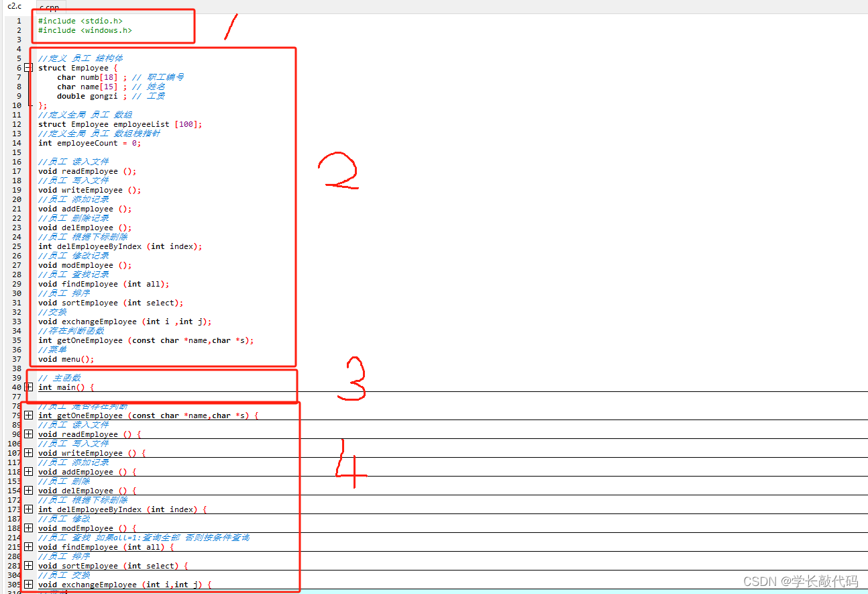Click the 'void menu();' line

(x=66, y=359)
